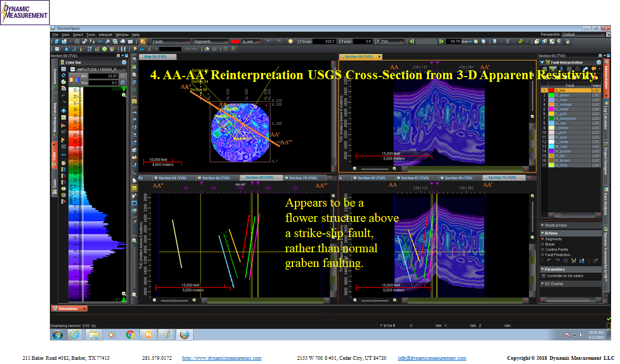Close the Section 60 (TVD) tab
The width and height of the screenshot is (620, 364).
379,57
